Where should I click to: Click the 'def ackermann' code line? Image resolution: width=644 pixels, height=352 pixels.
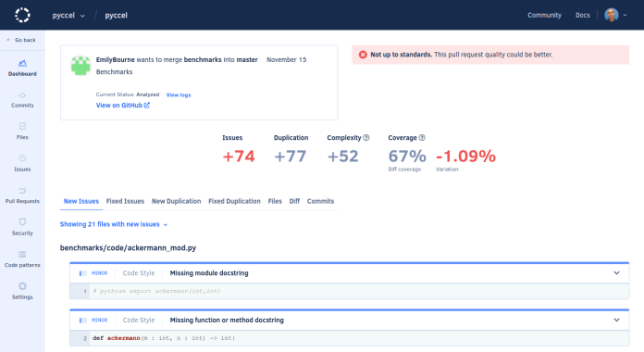pos(350,338)
